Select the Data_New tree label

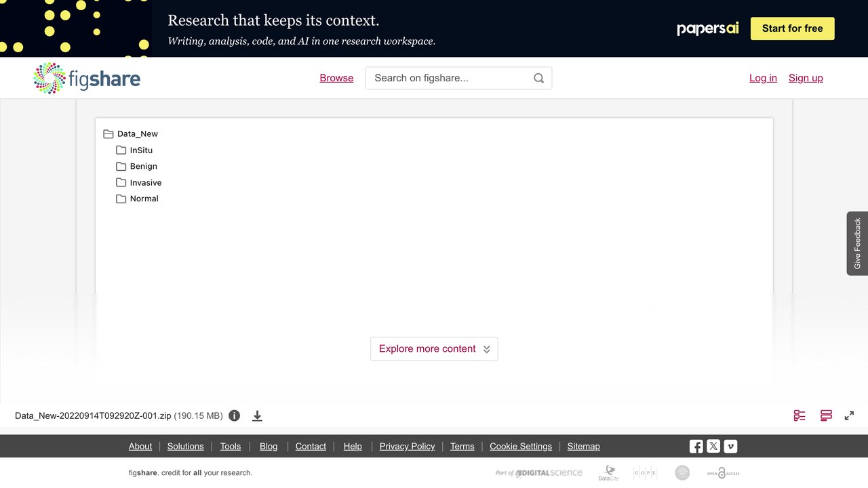138,134
